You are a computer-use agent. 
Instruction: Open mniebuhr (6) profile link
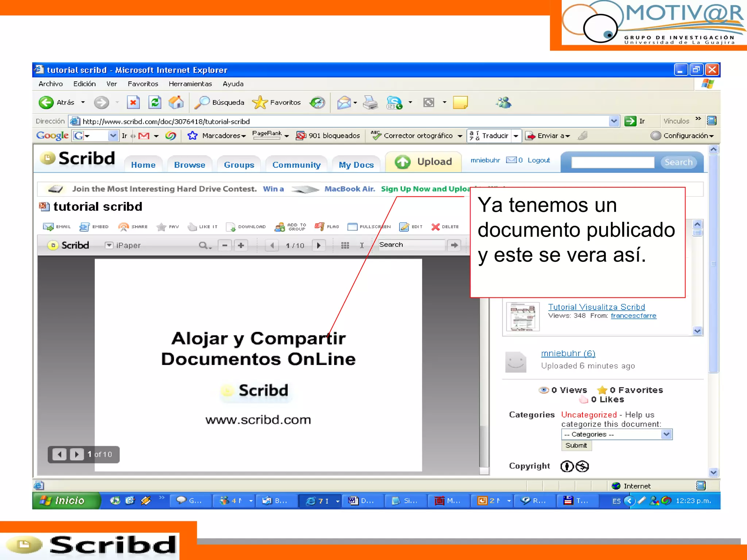click(568, 353)
